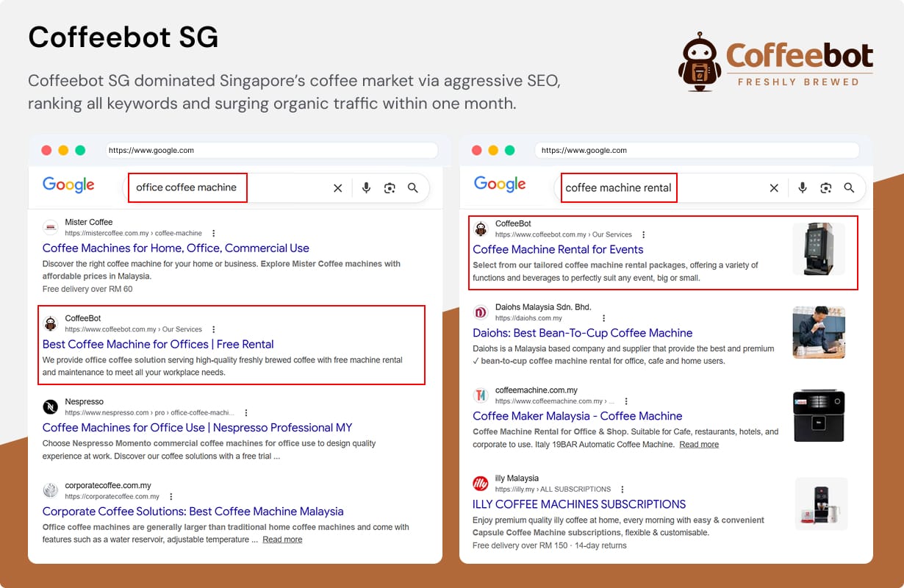Click the red close dot of left browser
904x588 pixels.
coord(46,150)
